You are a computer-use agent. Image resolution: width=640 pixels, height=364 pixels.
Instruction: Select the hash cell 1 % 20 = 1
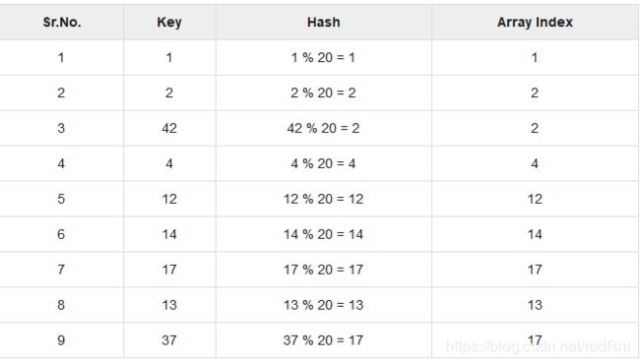coord(323,57)
